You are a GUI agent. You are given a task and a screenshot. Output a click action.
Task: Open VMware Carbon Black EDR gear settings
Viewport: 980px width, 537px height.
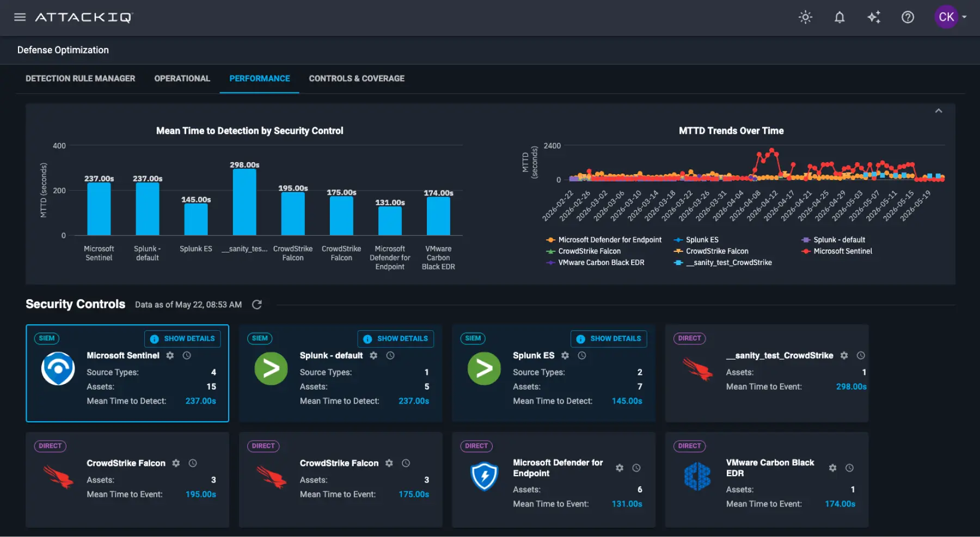pyautogui.click(x=832, y=468)
